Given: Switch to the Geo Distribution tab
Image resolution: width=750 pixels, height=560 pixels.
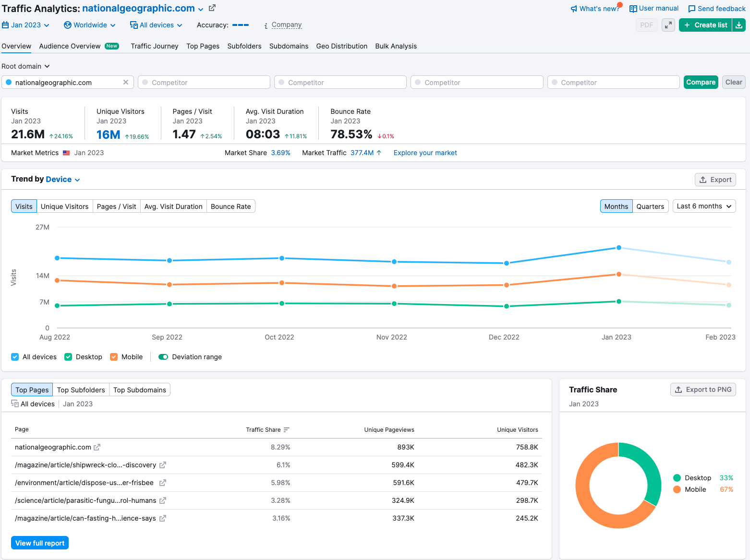Looking at the screenshot, I should point(342,46).
